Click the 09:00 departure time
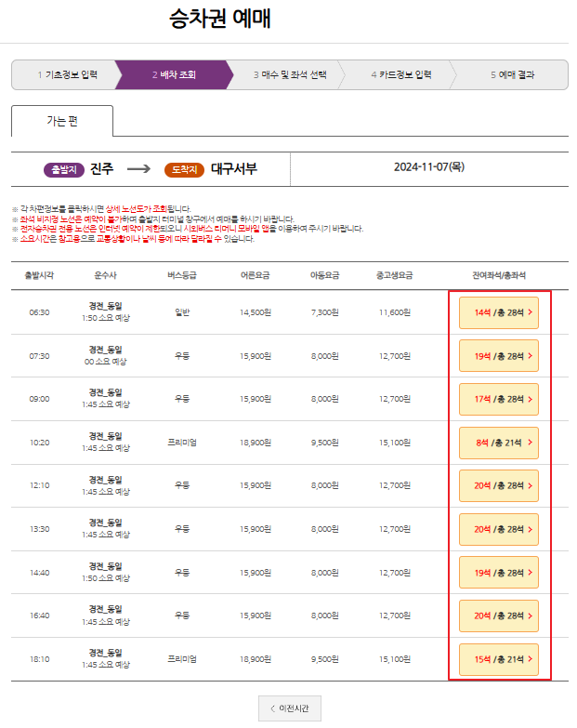Image resolution: width=577 pixels, height=728 pixels. [x=39, y=399]
